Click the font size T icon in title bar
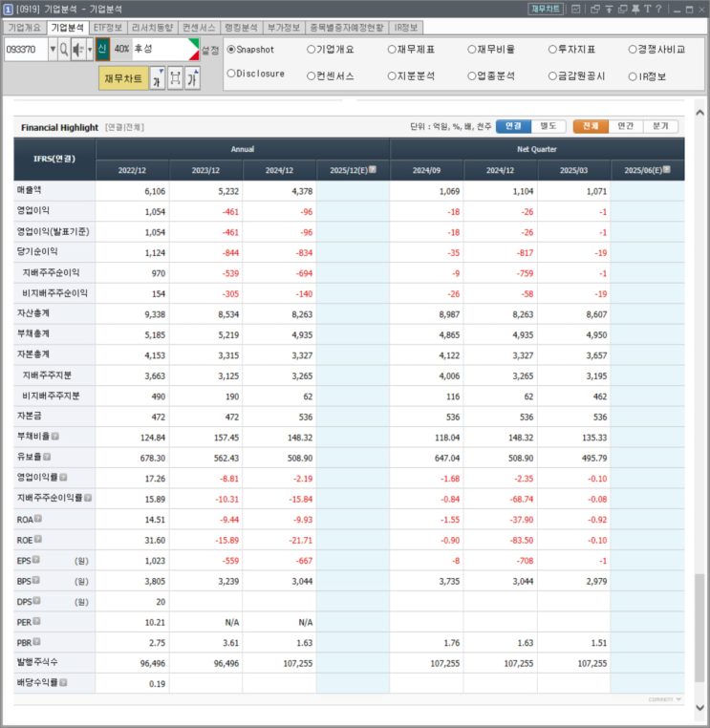 tap(647, 9)
